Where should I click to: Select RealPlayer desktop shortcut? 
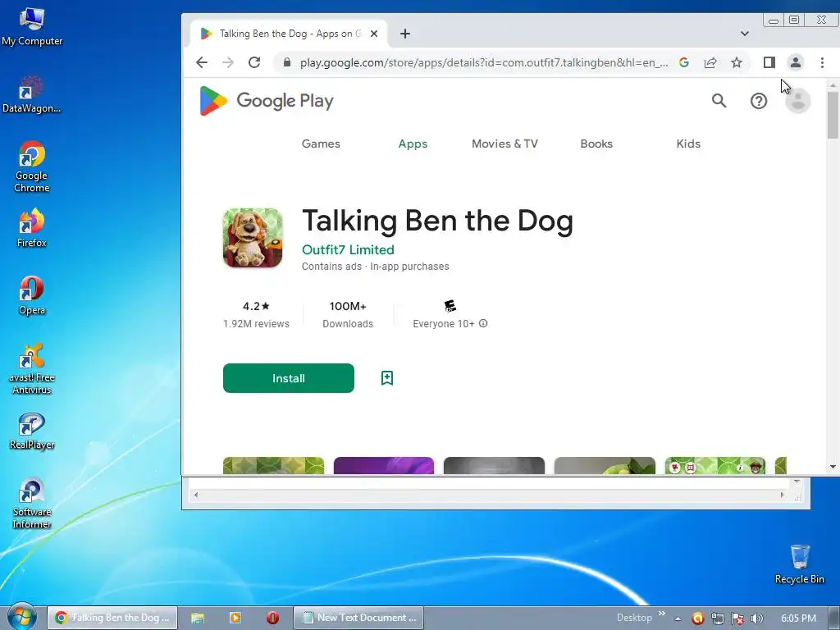32,431
